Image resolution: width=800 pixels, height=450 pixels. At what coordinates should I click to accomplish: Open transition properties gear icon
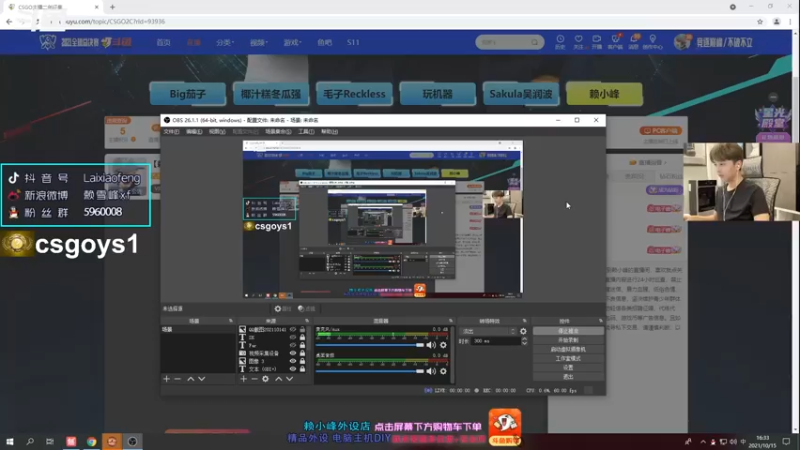(x=523, y=331)
